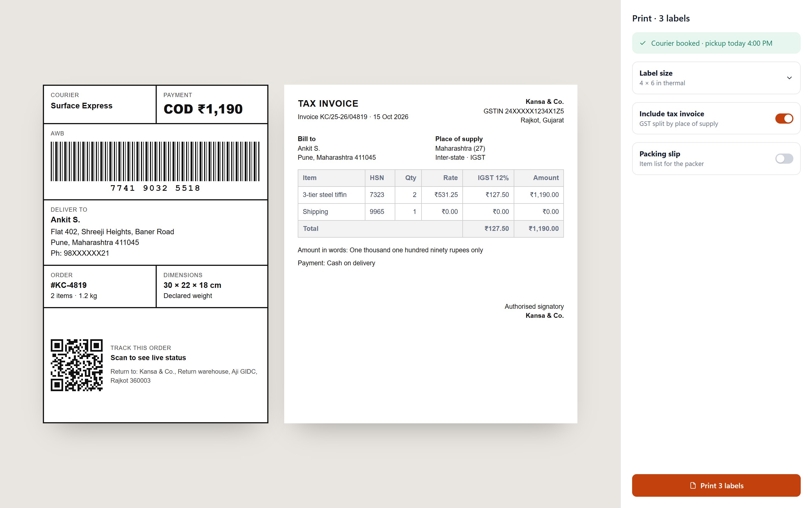Click HSN cell '9965'
812x508 pixels.
coord(380,212)
